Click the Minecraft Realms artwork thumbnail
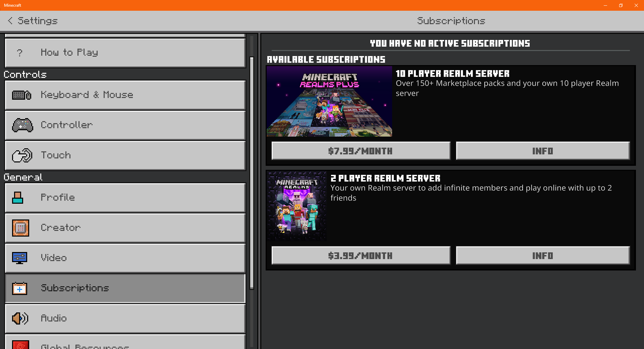644x349 pixels. point(297,206)
